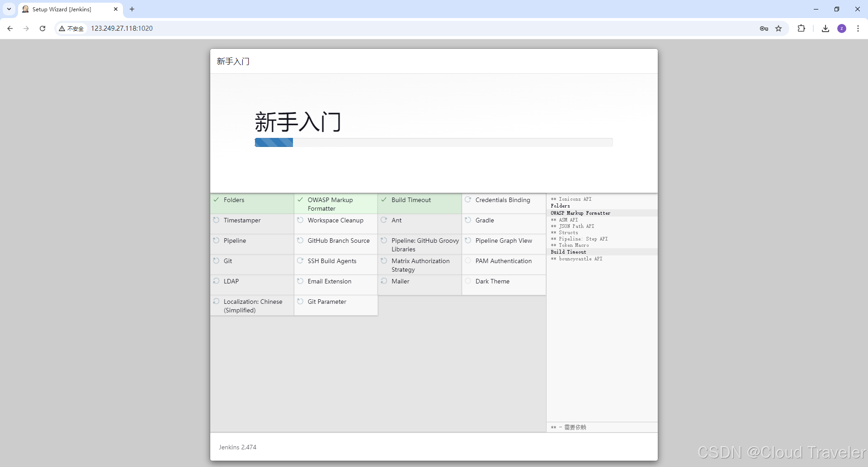Click the plugin installation progress bar
The width and height of the screenshot is (868, 467).
tap(434, 142)
